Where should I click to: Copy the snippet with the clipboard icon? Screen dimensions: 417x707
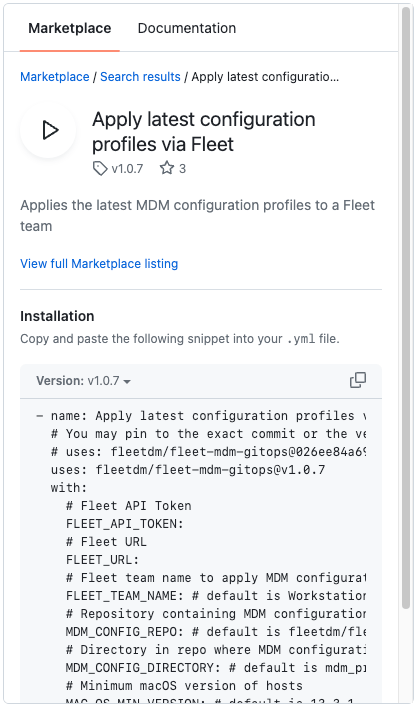point(358,380)
